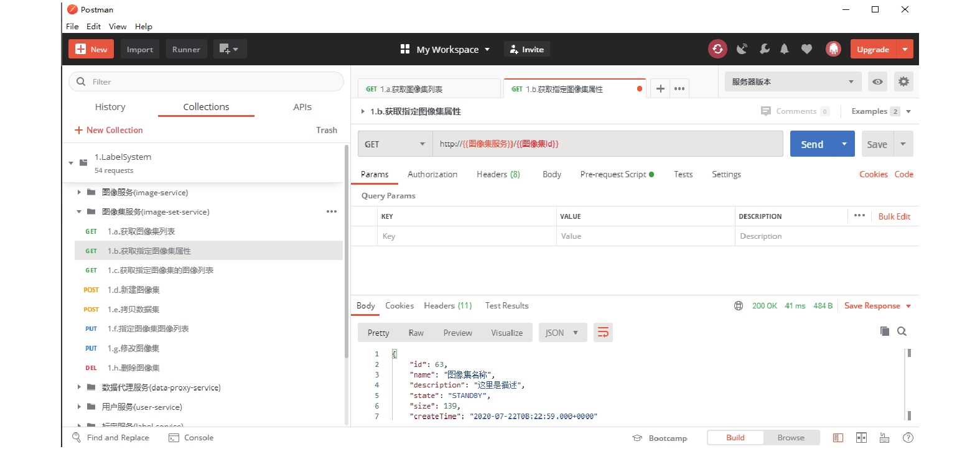The image size is (980, 449).
Task: Click the Key input cell in Query Params
Action: 467,236
